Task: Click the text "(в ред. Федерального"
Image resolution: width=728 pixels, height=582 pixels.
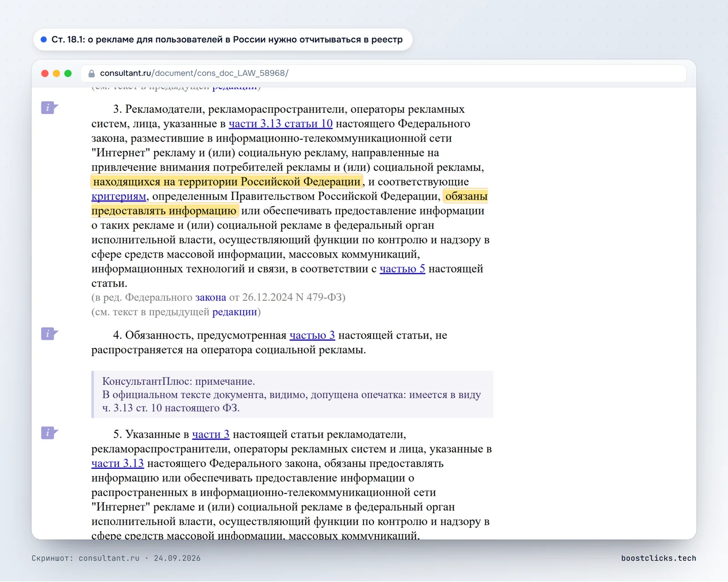Action: click(142, 298)
